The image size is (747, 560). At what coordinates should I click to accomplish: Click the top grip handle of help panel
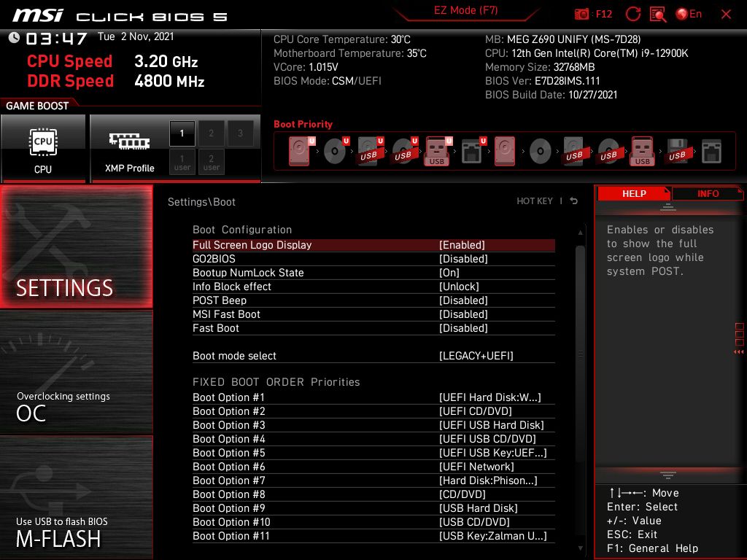tap(667, 207)
